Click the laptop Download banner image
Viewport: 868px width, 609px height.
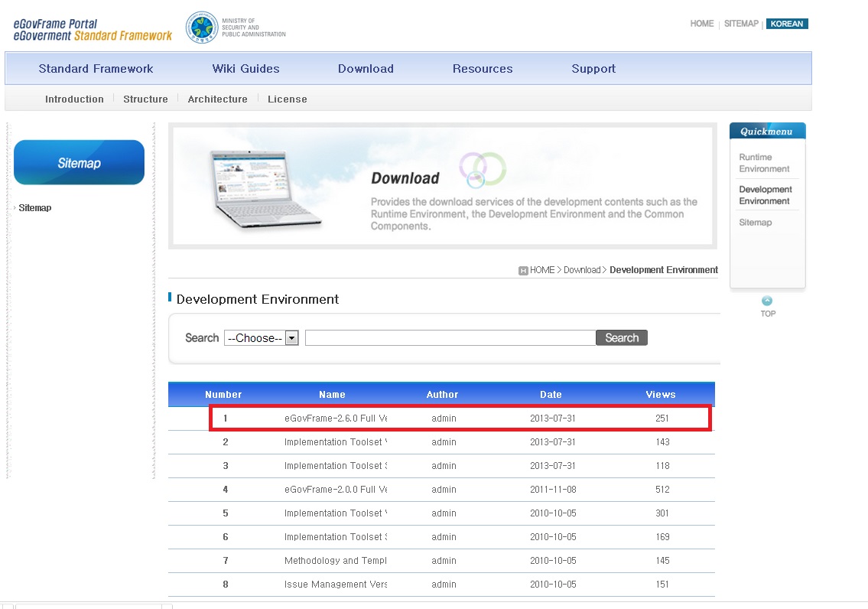[x=265, y=187]
